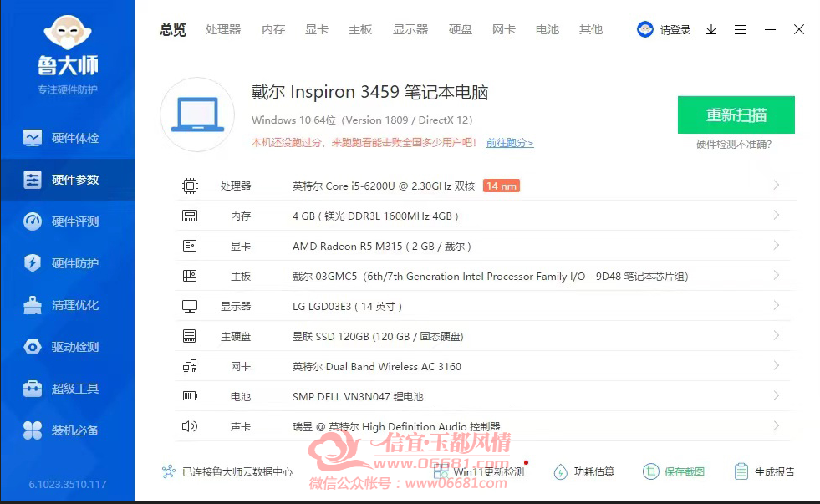Click the user avatar icon beside 请登录
Image resolution: width=820 pixels, height=504 pixels.
[644, 29]
